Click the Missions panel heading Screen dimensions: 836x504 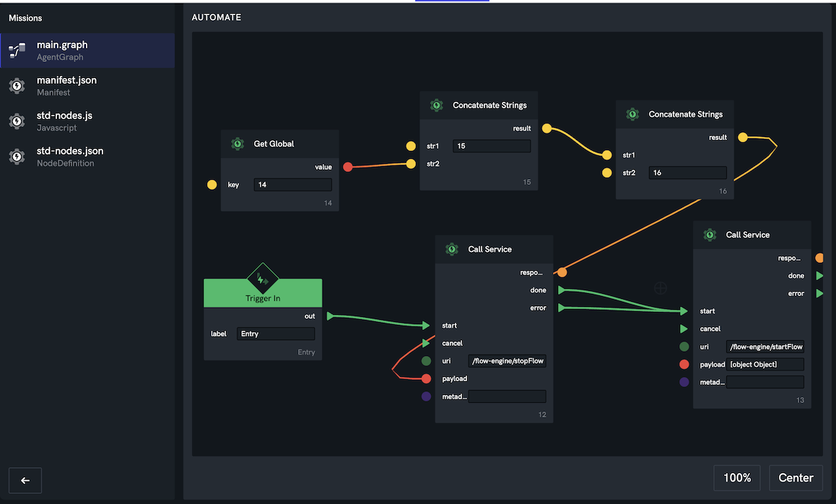tap(25, 18)
